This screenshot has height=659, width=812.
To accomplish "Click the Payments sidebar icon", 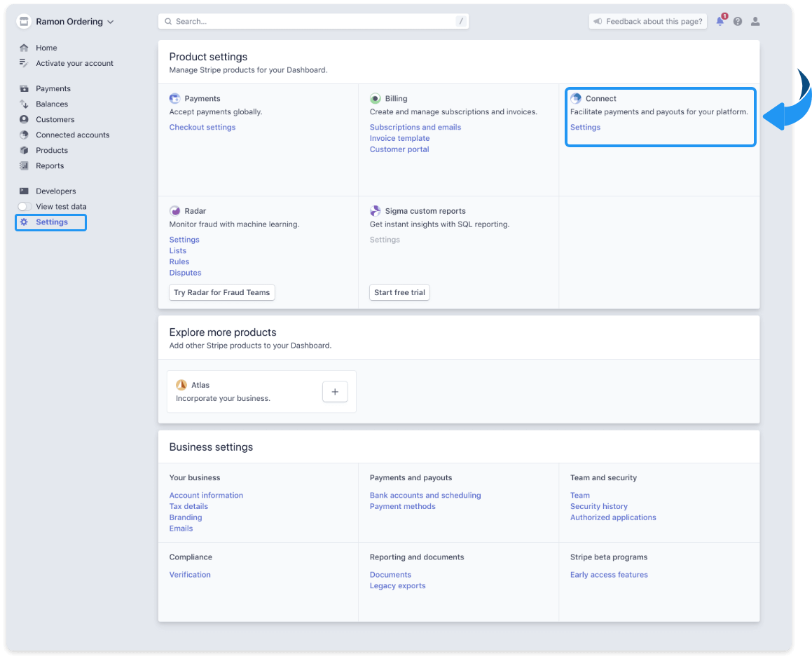I will (x=24, y=88).
